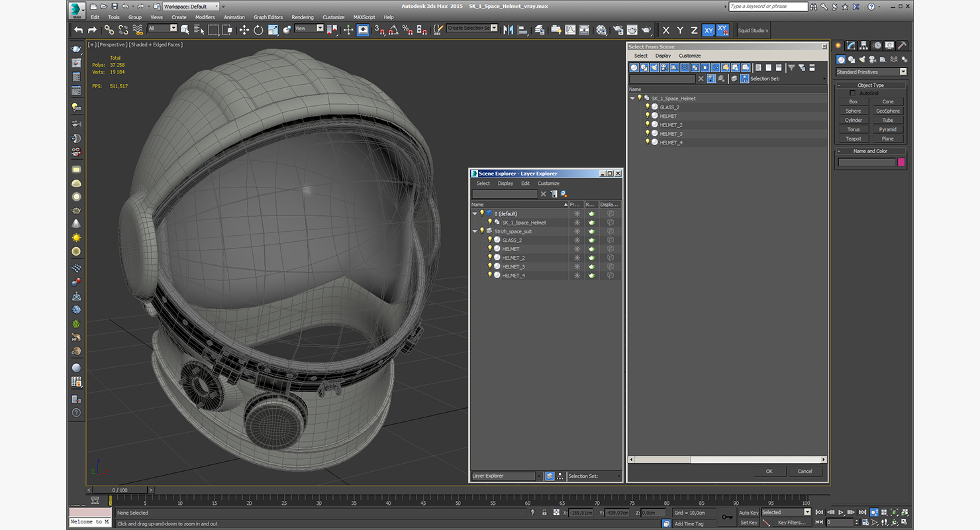Open the reference coordinate View dropdown

[x=309, y=28]
